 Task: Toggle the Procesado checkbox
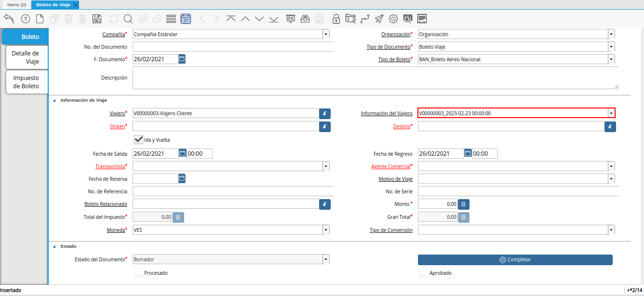tap(139, 273)
